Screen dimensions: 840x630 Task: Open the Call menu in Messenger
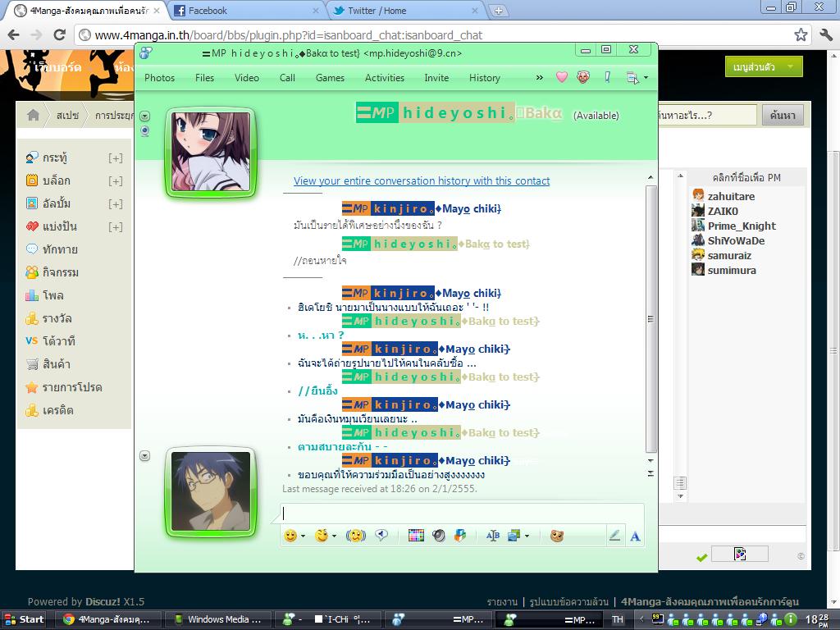[287, 78]
